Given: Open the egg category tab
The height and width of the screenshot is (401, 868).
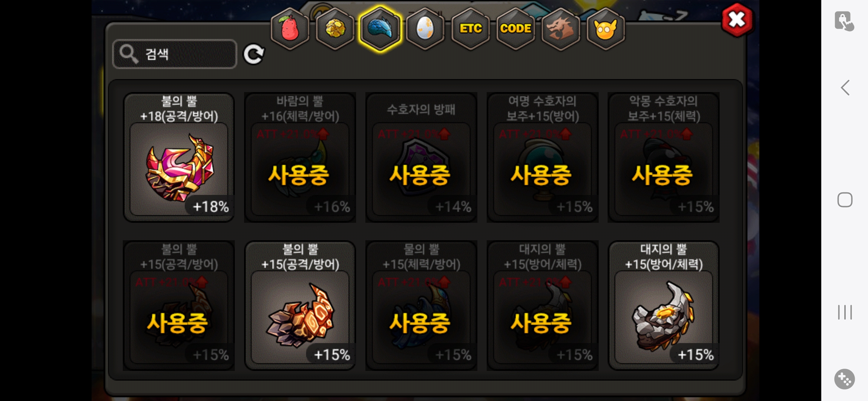Looking at the screenshot, I should pyautogui.click(x=425, y=29).
